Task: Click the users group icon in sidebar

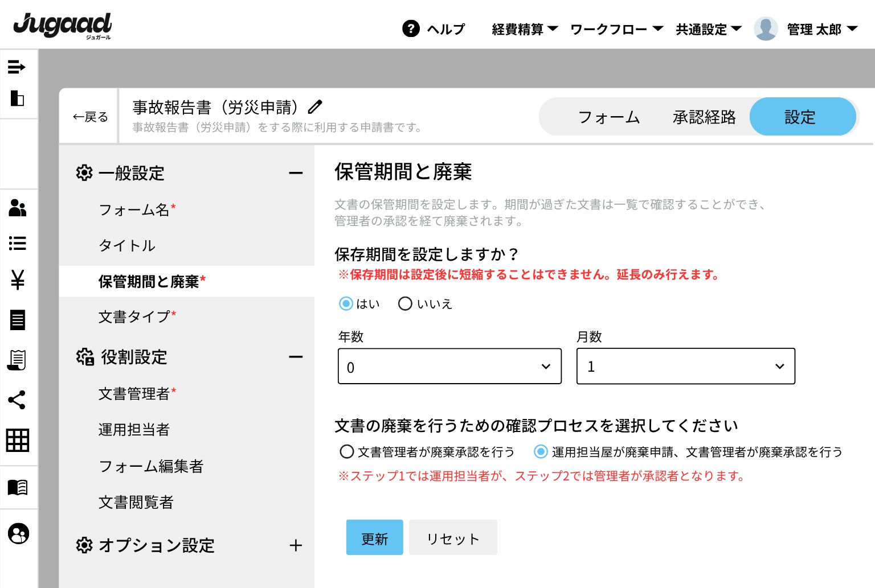Action: (x=18, y=208)
